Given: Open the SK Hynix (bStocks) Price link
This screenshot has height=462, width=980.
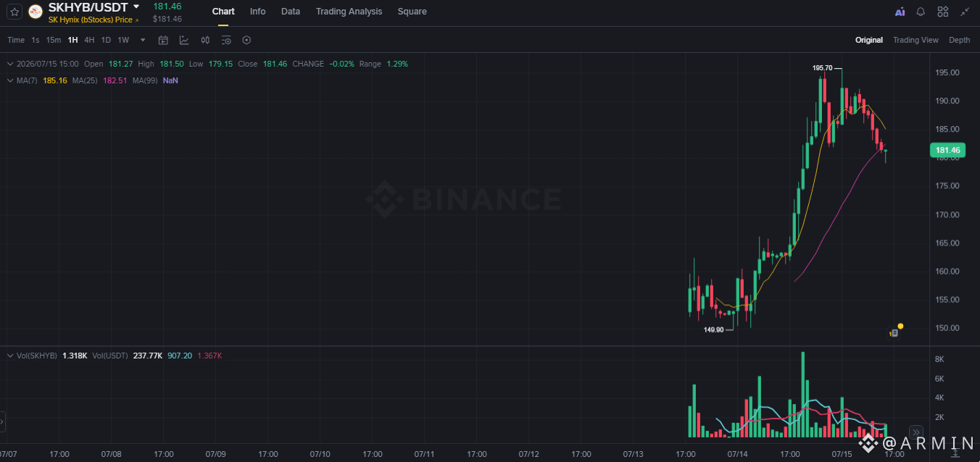Looking at the screenshot, I should pos(94,20).
